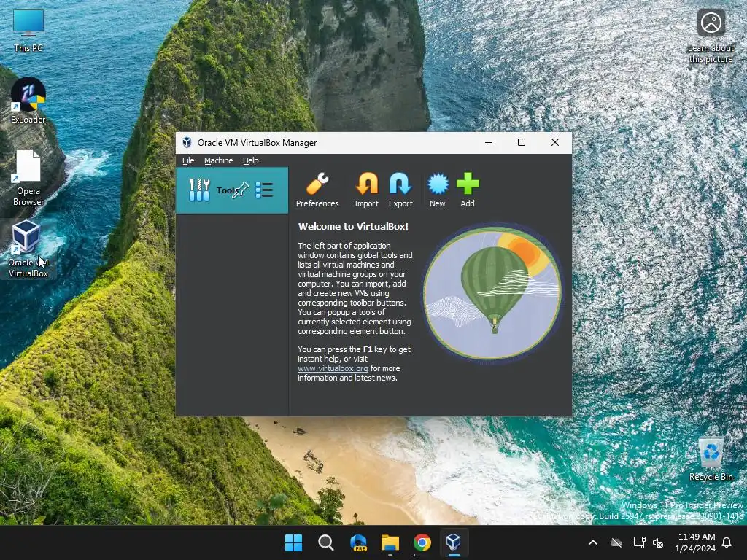Open the Windows Start menu
The image size is (747, 560).
click(293, 542)
